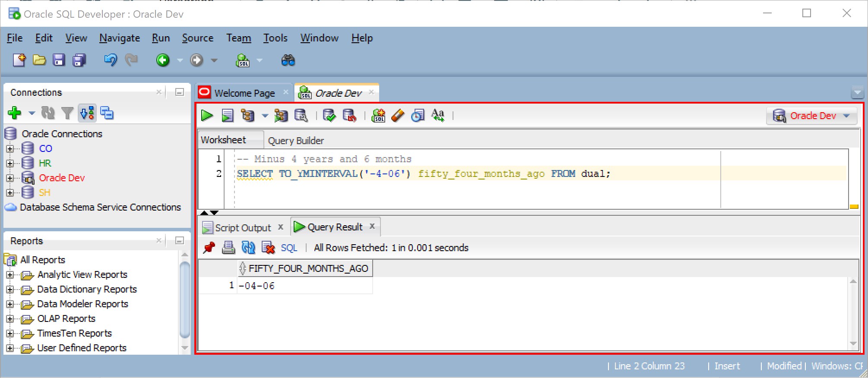The width and height of the screenshot is (868, 378).
Task: Click the result cell -04-06
Action: [305, 286]
